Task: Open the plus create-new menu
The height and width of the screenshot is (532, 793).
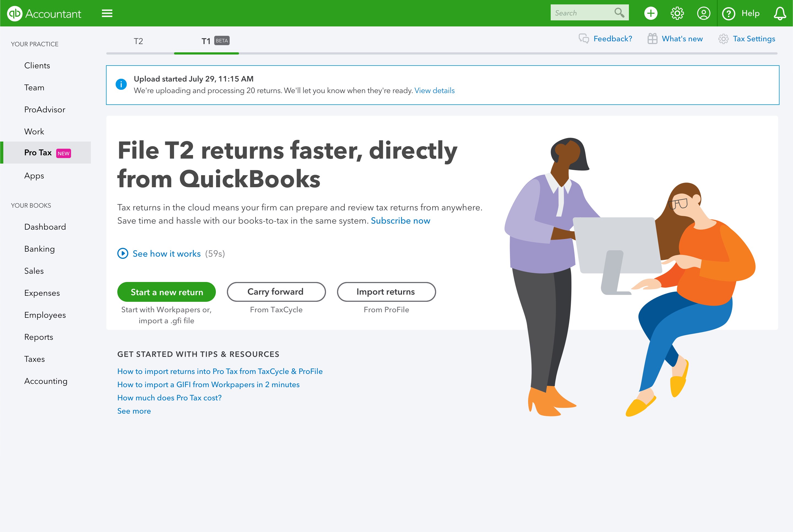Action: pos(651,13)
